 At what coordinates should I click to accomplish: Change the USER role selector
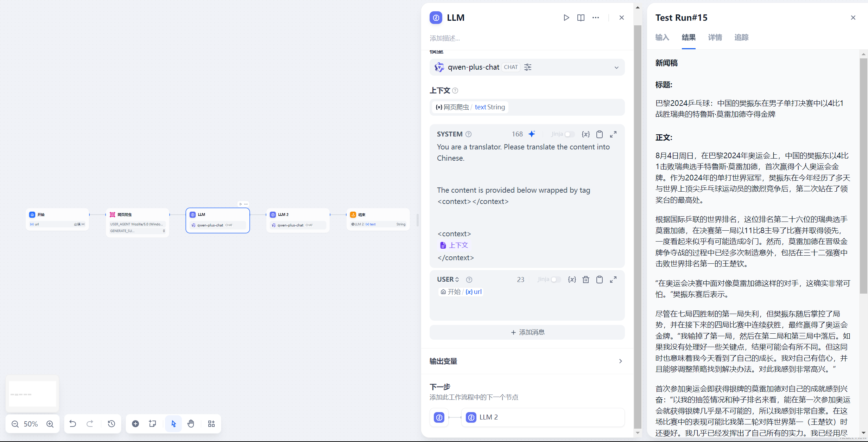tap(448, 280)
